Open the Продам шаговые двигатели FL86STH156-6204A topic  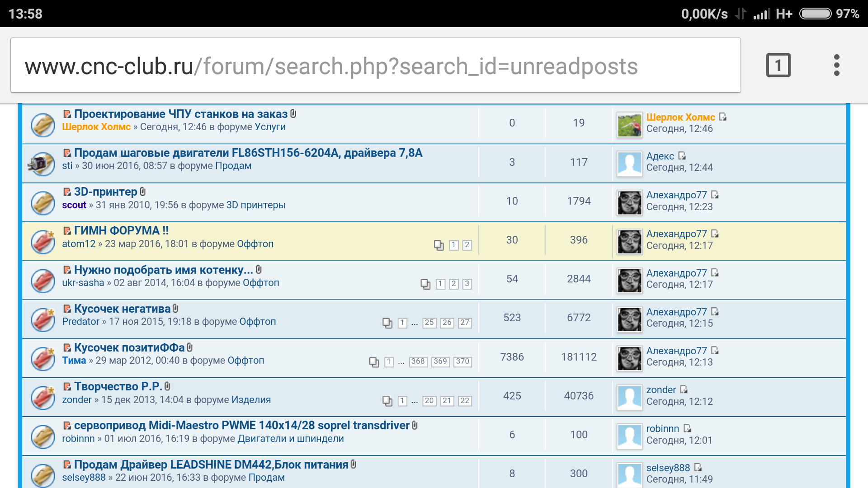[248, 153]
